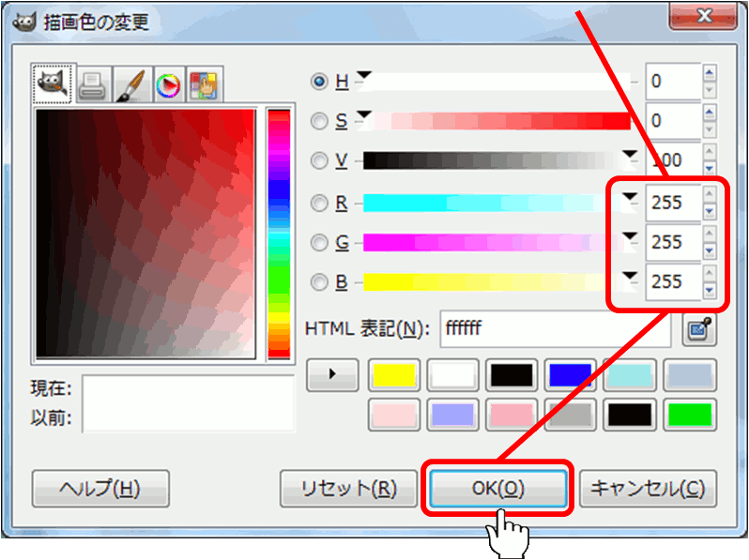Image resolution: width=749 pixels, height=560 pixels.
Task: Select the R red channel radio button
Action: 319,203
